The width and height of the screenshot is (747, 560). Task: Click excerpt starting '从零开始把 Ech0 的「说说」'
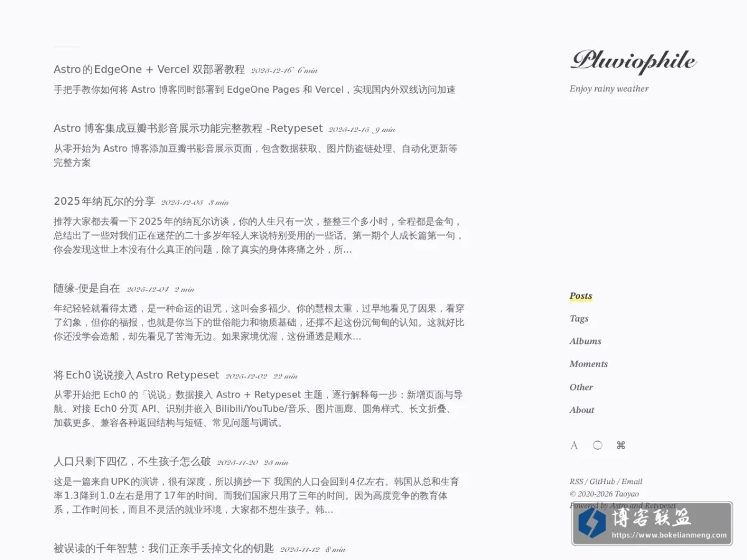258,409
